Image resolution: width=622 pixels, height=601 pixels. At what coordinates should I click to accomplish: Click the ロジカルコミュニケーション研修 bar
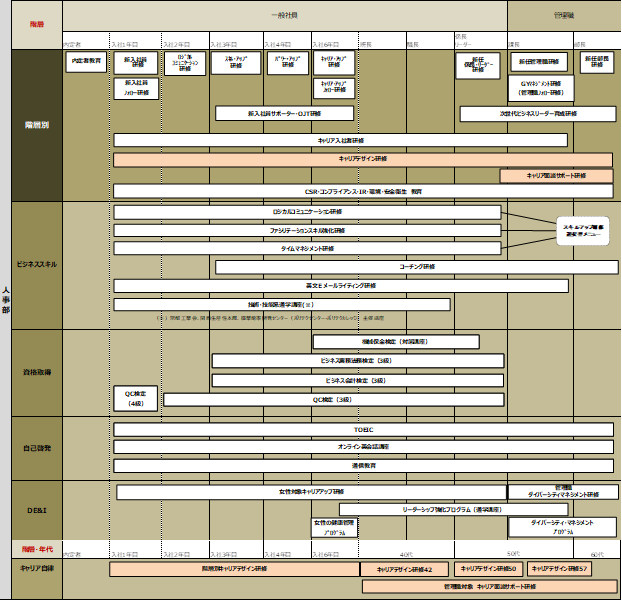pyautogui.click(x=307, y=212)
